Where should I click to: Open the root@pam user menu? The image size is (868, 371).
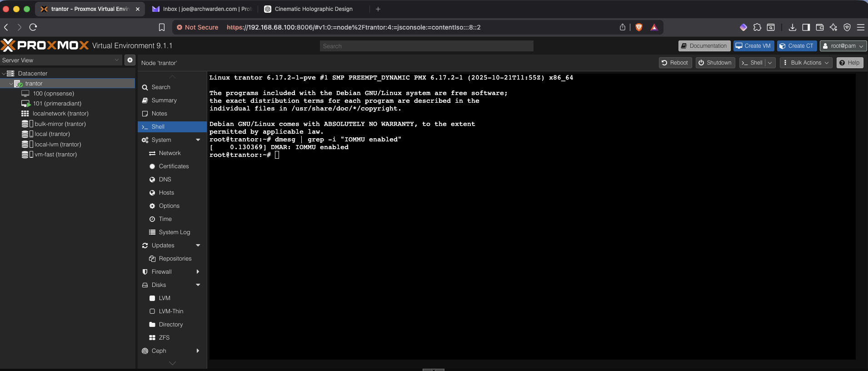pyautogui.click(x=843, y=46)
